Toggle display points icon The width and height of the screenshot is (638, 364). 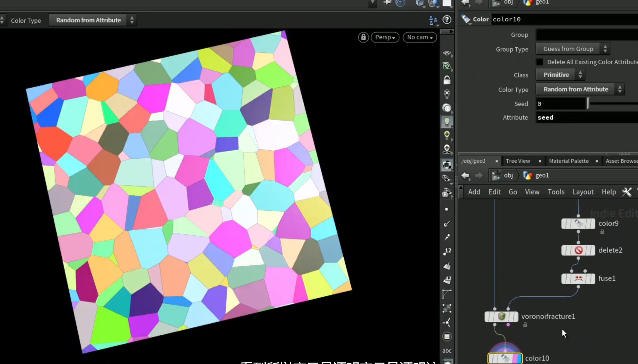tap(447, 209)
